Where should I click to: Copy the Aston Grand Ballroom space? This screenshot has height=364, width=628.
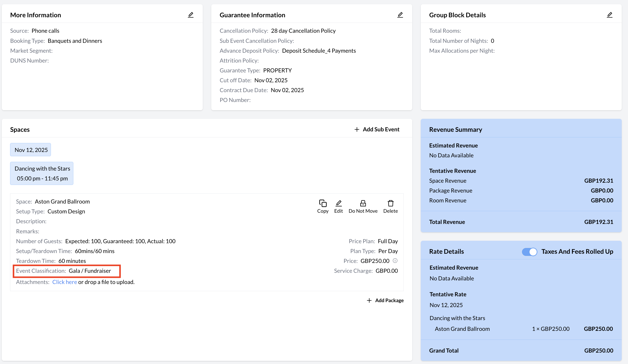323,206
